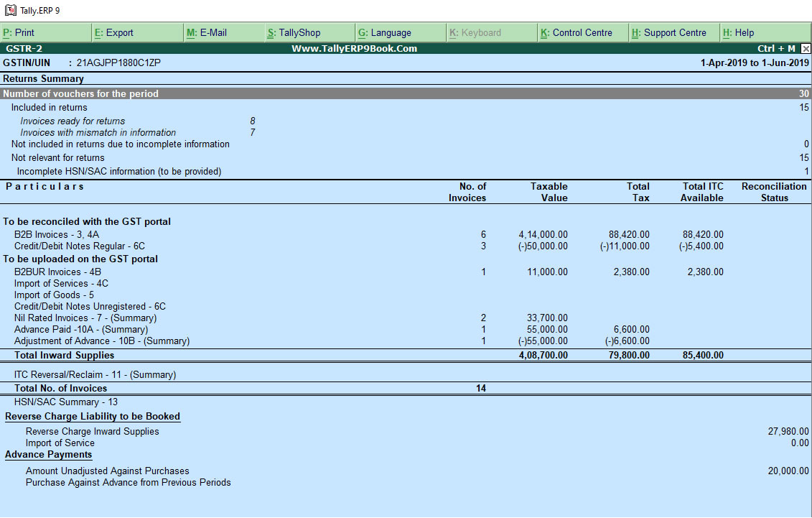Select the Included in returns row
The height and width of the screenshot is (518, 812).
coord(406,108)
